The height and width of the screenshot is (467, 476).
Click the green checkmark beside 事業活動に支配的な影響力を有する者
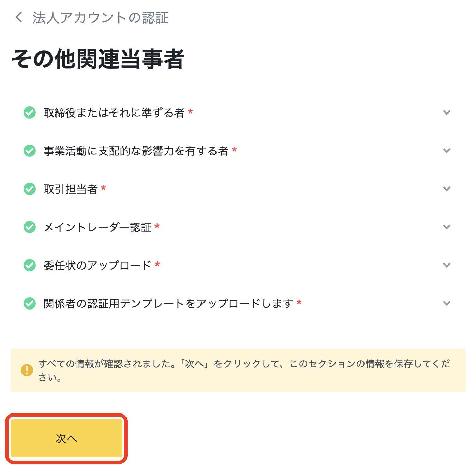tap(29, 151)
